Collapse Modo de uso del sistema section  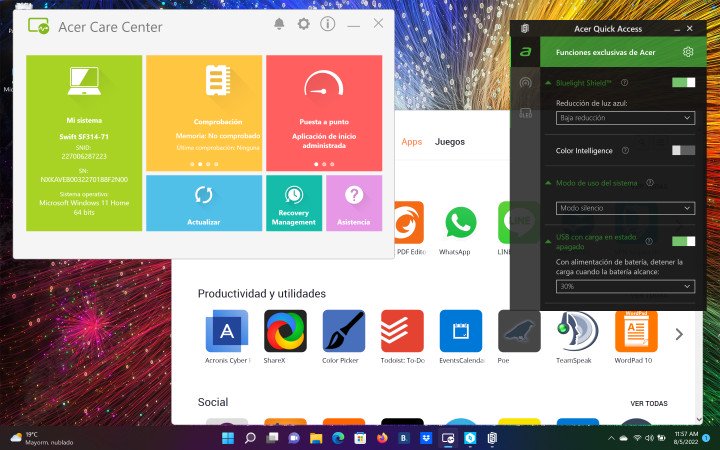point(548,183)
